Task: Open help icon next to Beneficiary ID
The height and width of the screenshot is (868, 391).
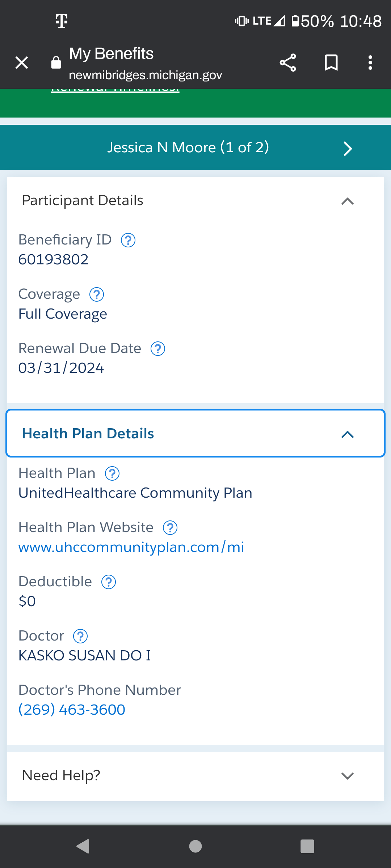Action: tap(128, 240)
